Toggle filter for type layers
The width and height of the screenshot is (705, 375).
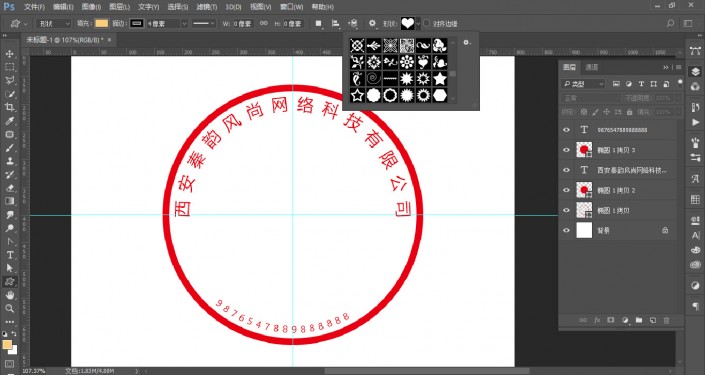tap(641, 84)
